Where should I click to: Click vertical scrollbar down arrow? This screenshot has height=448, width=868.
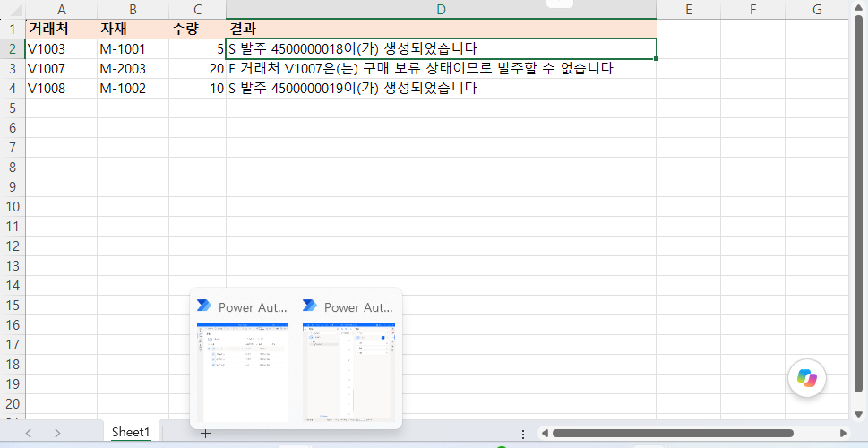[858, 414]
